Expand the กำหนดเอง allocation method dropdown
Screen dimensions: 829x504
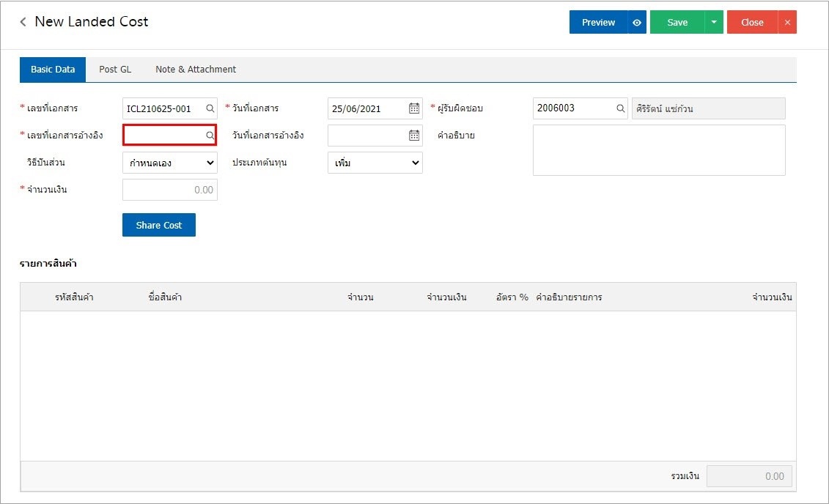[x=170, y=163]
